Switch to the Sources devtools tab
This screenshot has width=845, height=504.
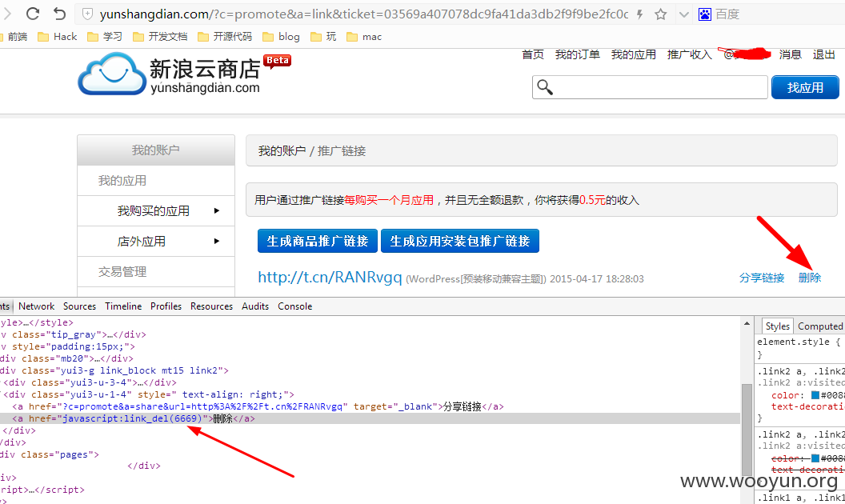pyautogui.click(x=79, y=306)
